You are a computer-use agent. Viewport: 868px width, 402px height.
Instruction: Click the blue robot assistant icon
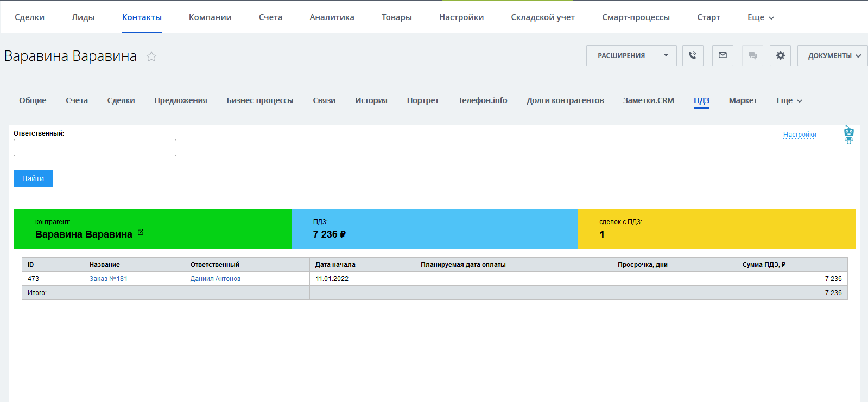coord(848,134)
